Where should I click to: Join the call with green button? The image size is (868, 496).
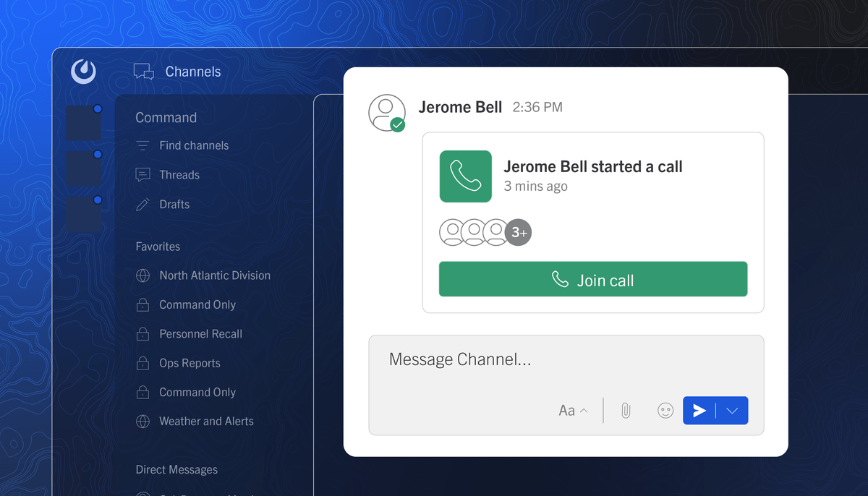pyautogui.click(x=593, y=279)
